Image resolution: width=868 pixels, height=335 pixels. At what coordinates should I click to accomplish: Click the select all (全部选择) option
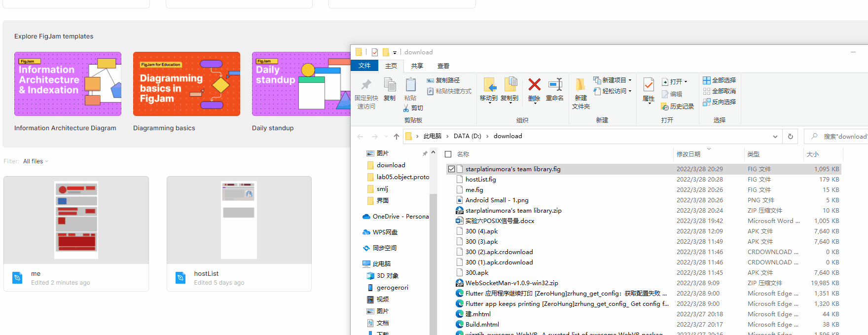point(719,80)
